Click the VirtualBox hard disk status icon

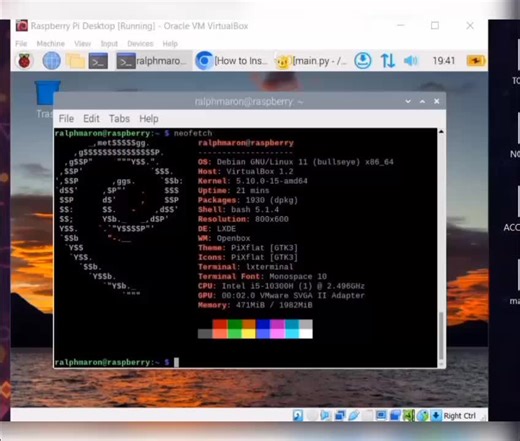coord(298,415)
